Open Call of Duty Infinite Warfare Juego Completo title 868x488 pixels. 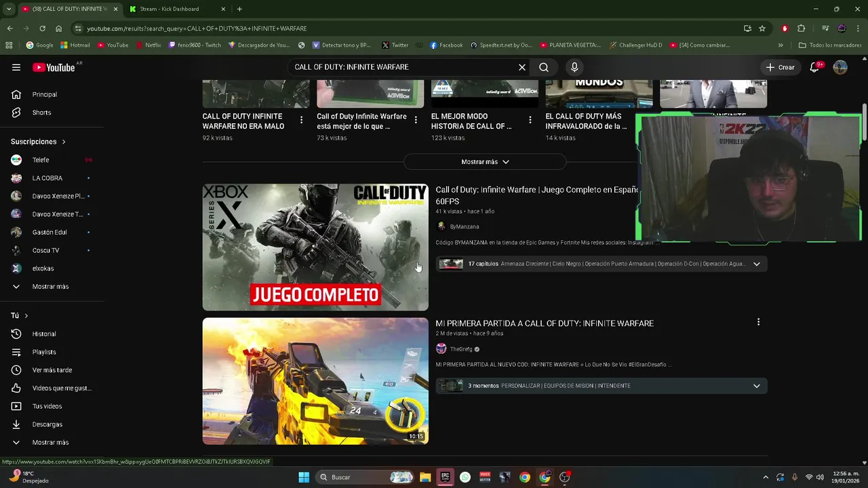(538, 195)
